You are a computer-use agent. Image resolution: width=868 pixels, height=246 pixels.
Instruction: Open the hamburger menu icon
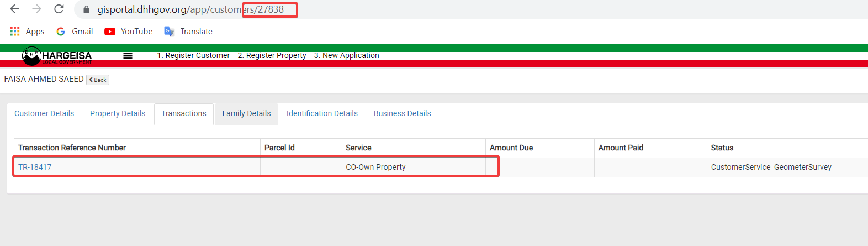128,56
